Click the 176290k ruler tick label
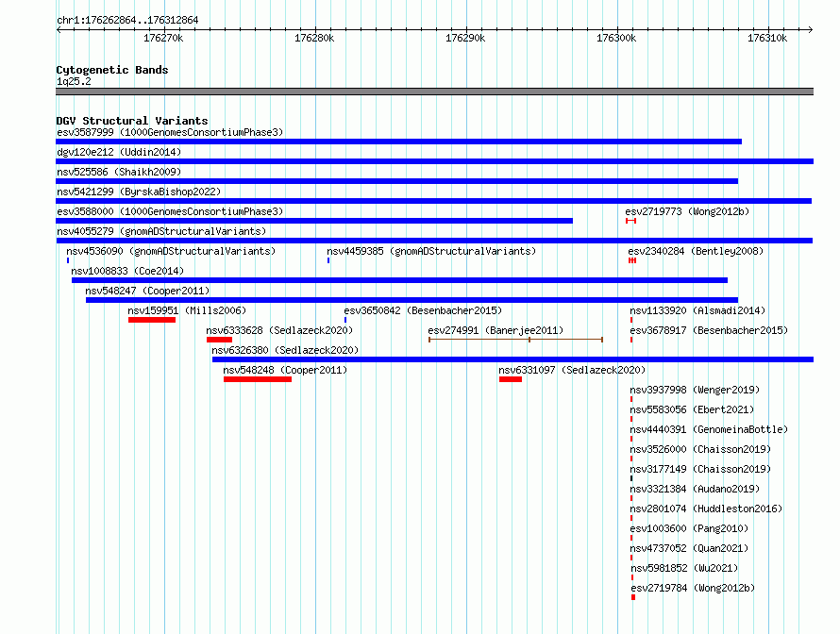Screen dimensions: 840x634 465,38
